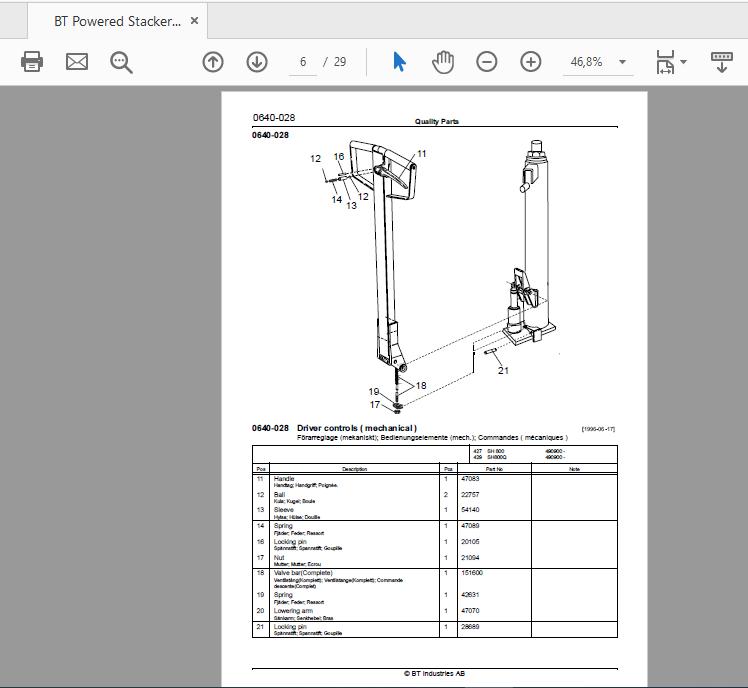This screenshot has width=748, height=688.
Task: Click the parts diagram on the page
Action: tap(432, 277)
